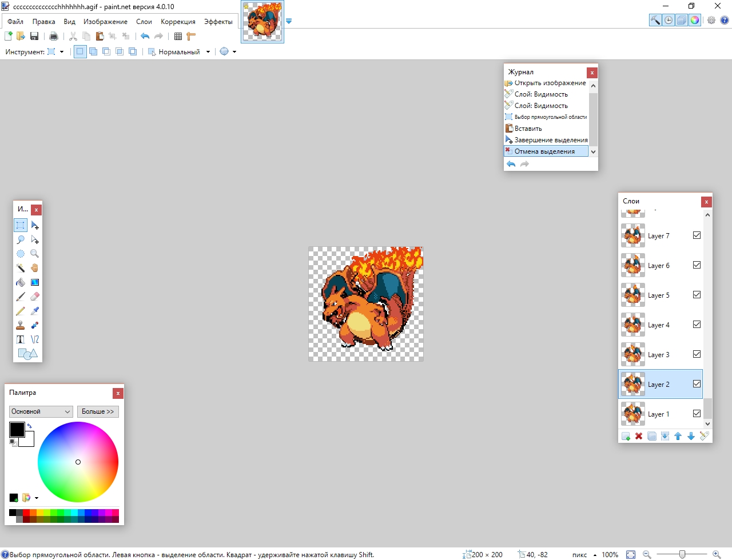Screen dimensions: 732x560
Task: Open the Коррекция menu
Action: [x=178, y=22]
